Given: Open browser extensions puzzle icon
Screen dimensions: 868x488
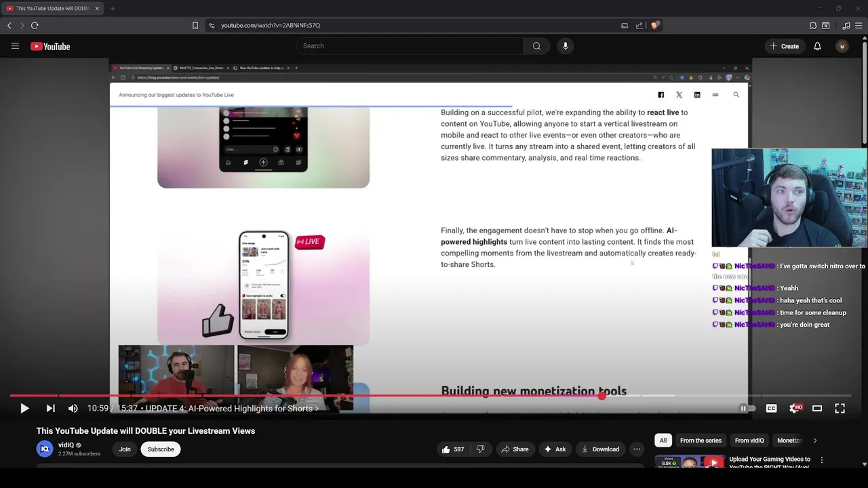Looking at the screenshot, I should pyautogui.click(x=813, y=25).
